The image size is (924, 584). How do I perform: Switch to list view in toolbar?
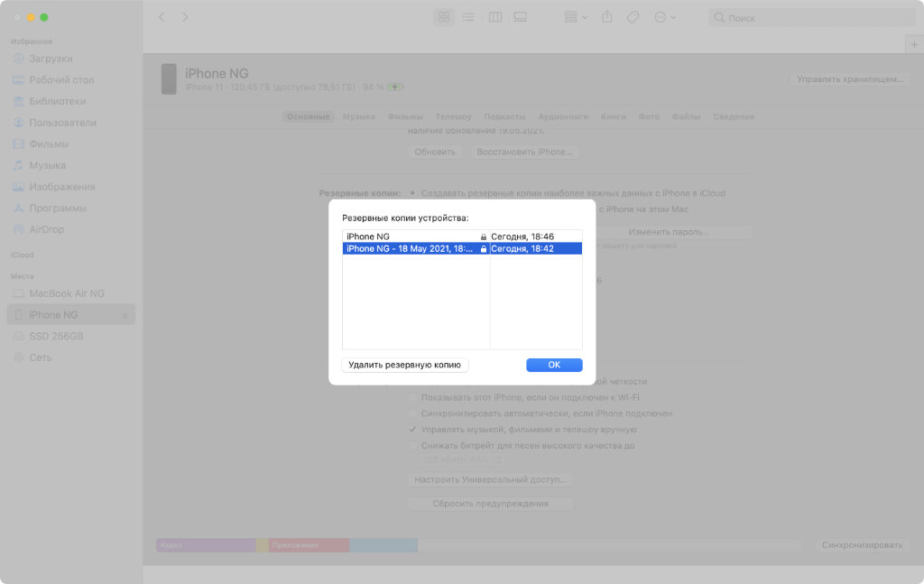[469, 17]
